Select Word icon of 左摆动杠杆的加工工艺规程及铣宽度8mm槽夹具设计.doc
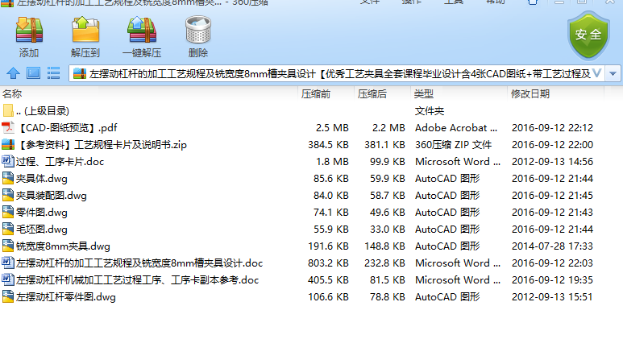The image size is (623, 364). [8, 263]
